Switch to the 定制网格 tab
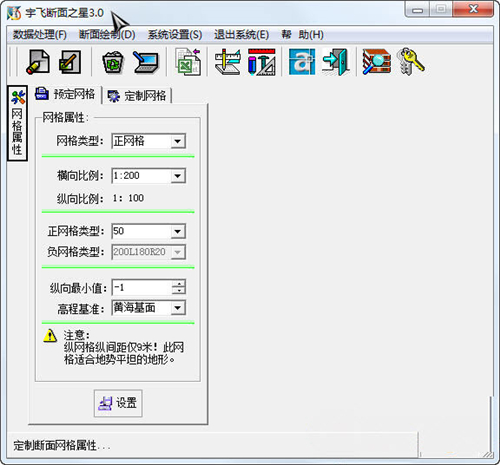This screenshot has width=500, height=465. [x=137, y=96]
